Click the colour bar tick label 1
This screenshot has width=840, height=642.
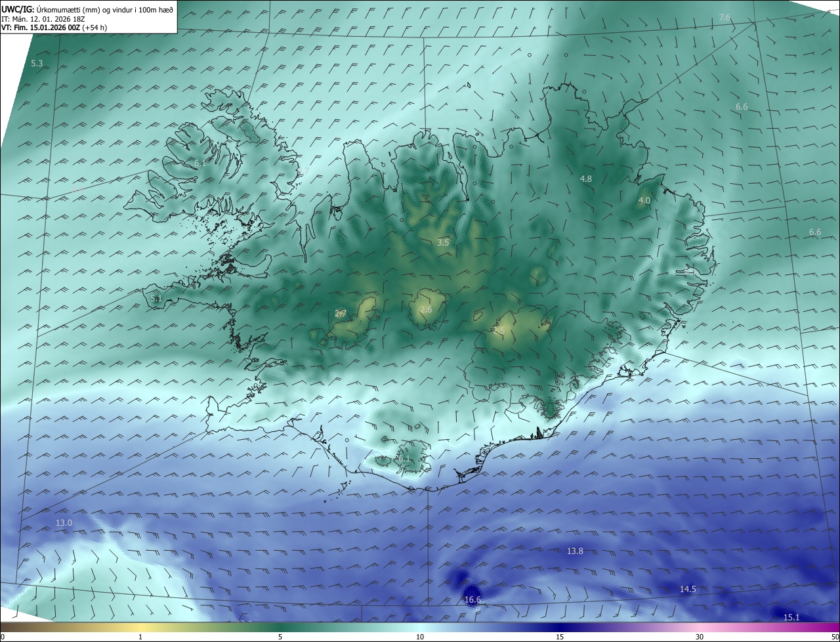(140, 637)
